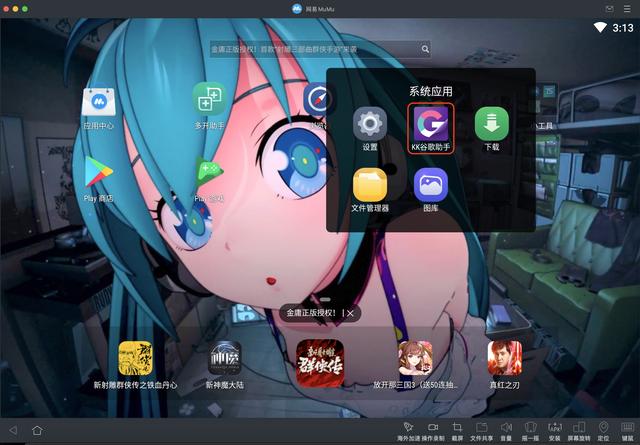Click the 3:13 clock in the status bar

tap(623, 28)
